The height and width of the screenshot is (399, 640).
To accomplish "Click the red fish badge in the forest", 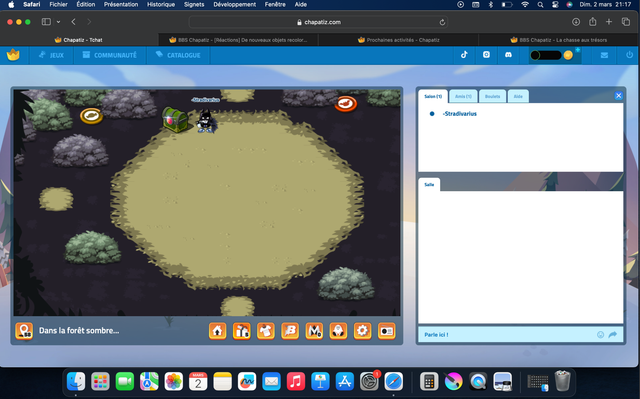I will pyautogui.click(x=346, y=104).
